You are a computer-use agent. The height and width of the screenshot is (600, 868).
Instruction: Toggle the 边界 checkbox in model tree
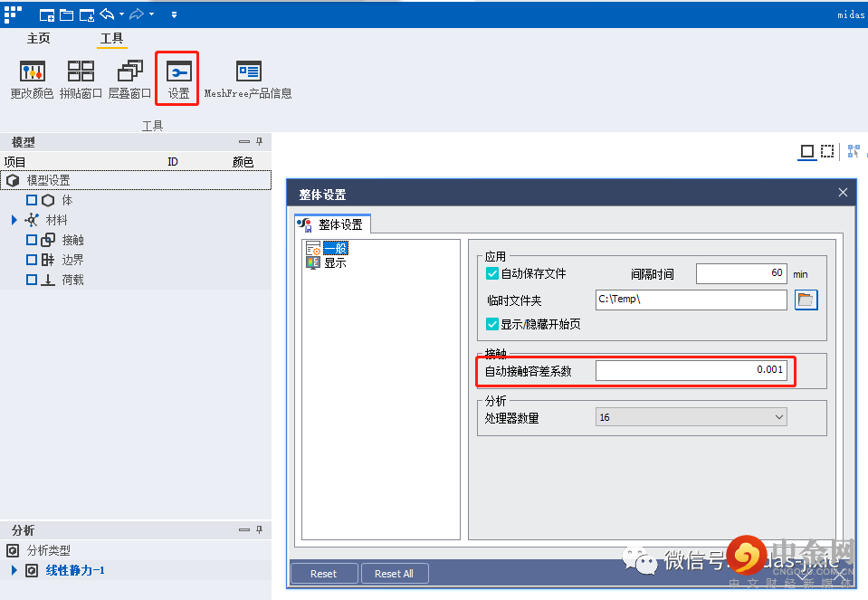tap(32, 260)
